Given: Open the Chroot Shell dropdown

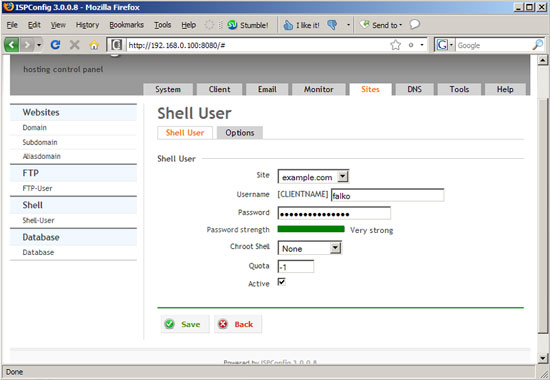Looking at the screenshot, I should tap(310, 248).
